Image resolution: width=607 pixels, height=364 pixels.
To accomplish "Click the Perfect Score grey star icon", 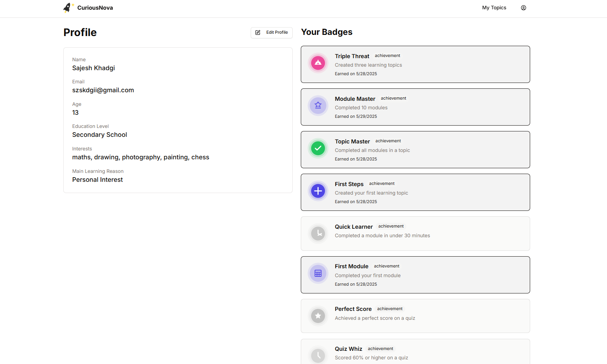I will (318, 316).
